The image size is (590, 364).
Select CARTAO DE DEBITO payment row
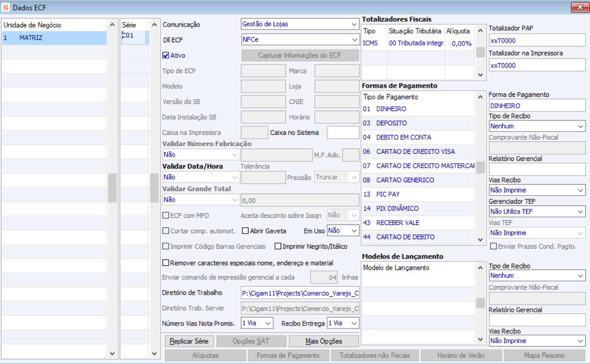pos(419,237)
